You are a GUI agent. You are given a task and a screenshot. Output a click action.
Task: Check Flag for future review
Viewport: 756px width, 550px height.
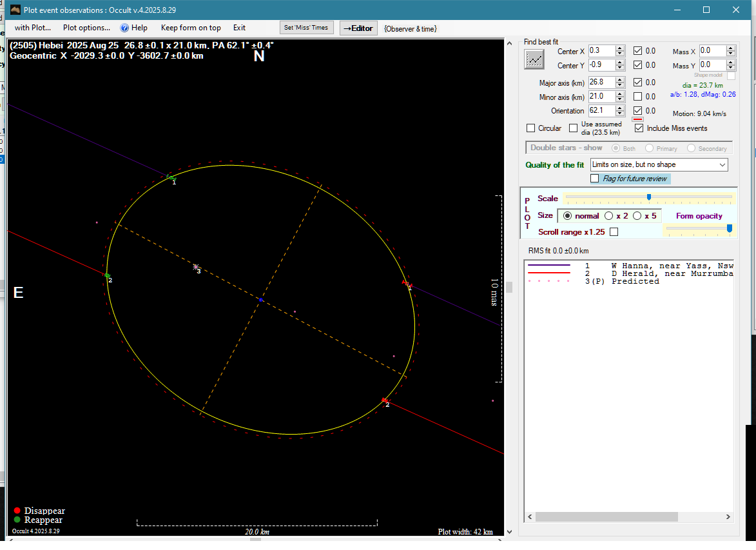[x=595, y=179]
